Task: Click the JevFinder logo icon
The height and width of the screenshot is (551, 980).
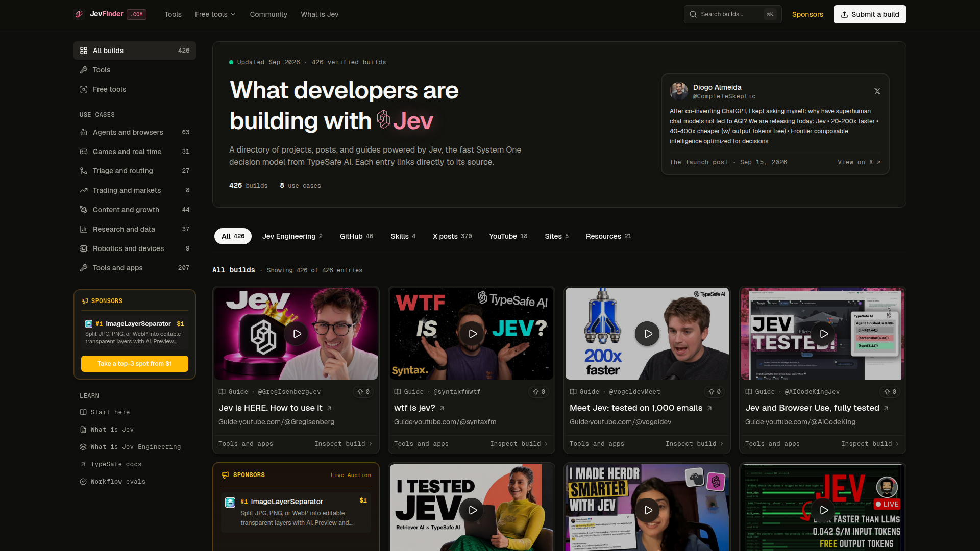Action: click(79, 14)
